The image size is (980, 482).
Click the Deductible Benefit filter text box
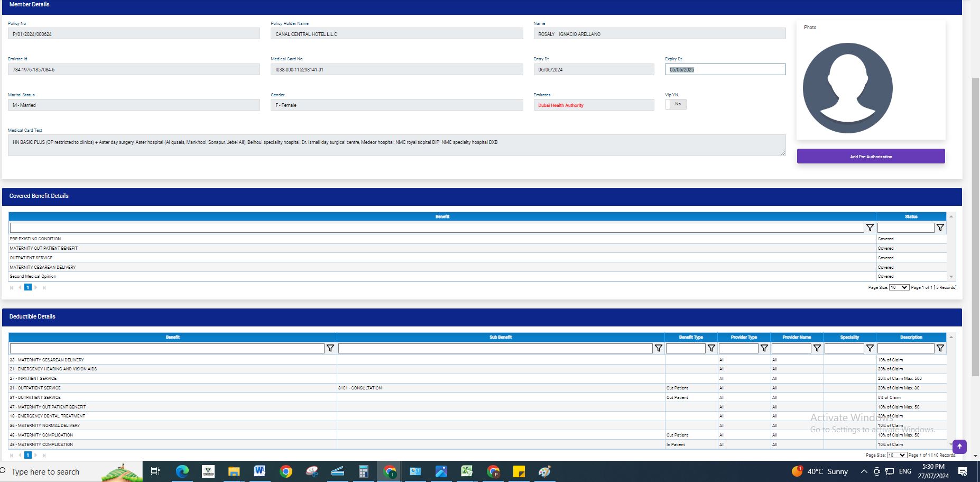pos(167,348)
